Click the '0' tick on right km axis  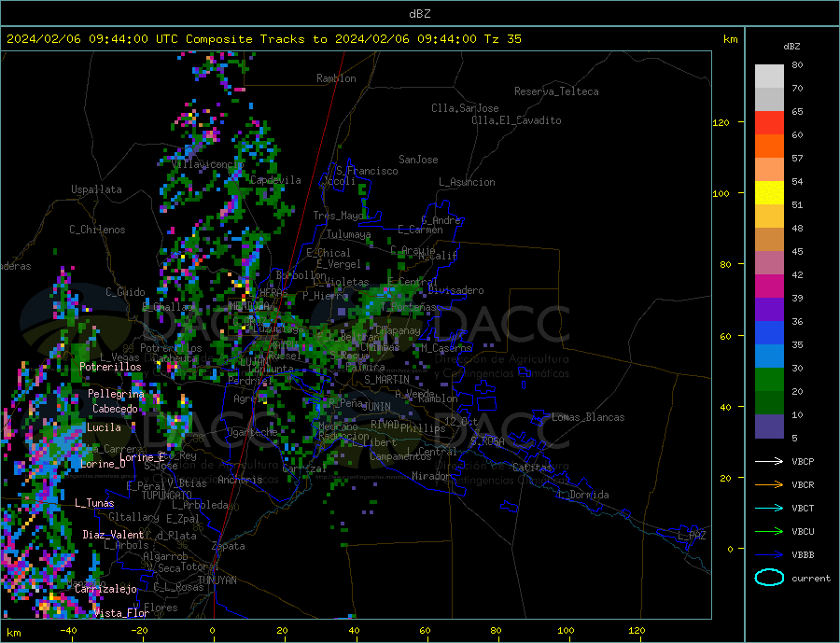tap(730, 549)
